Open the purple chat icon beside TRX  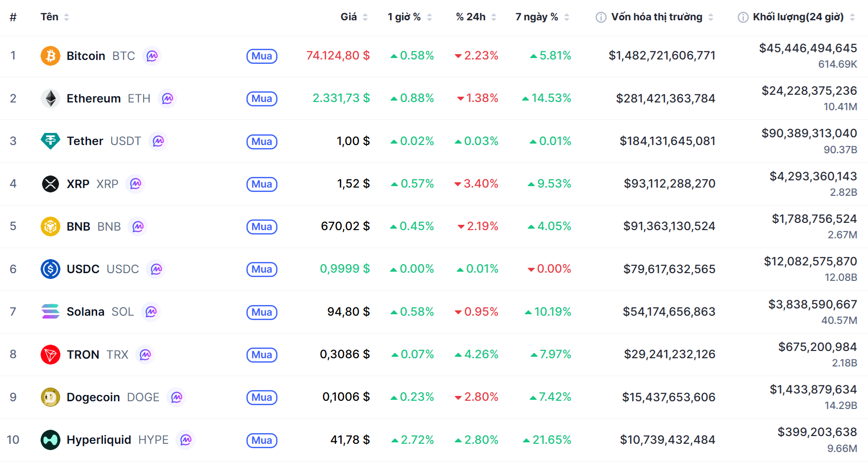coord(145,354)
